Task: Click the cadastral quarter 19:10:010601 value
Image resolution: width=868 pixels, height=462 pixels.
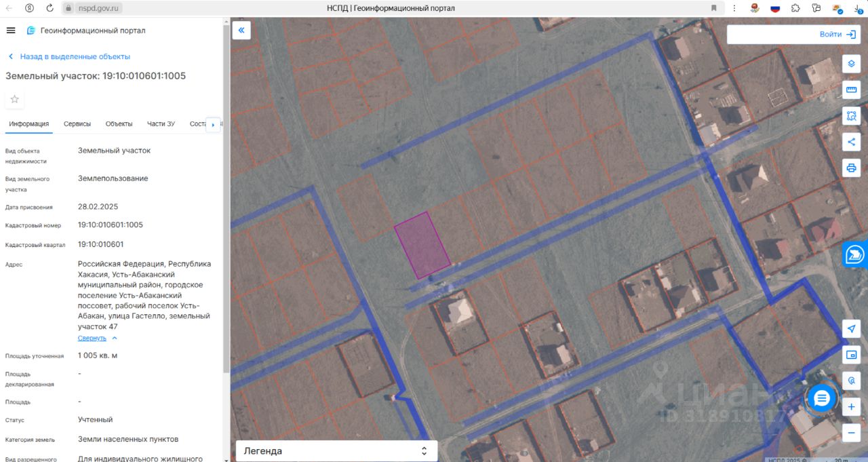Action: pos(100,244)
